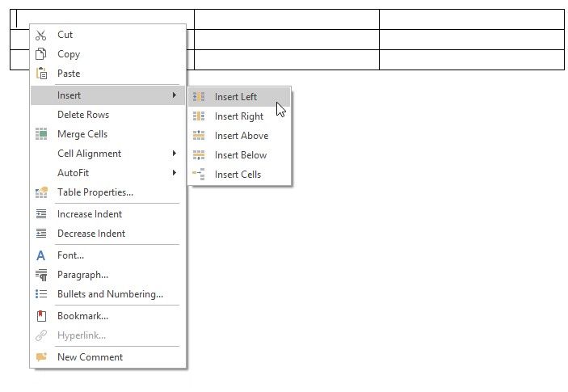The image size is (568, 392).
Task: Select Bullets and Numbering... option
Action: (110, 294)
